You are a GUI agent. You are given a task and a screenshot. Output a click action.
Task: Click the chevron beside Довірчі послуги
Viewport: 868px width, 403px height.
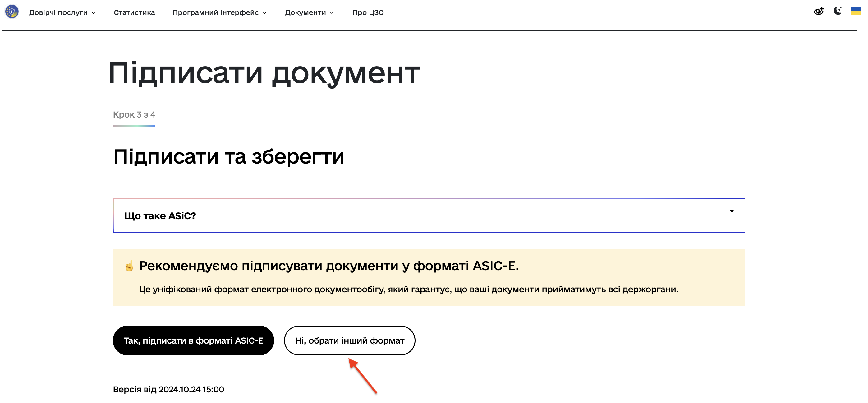point(94,13)
